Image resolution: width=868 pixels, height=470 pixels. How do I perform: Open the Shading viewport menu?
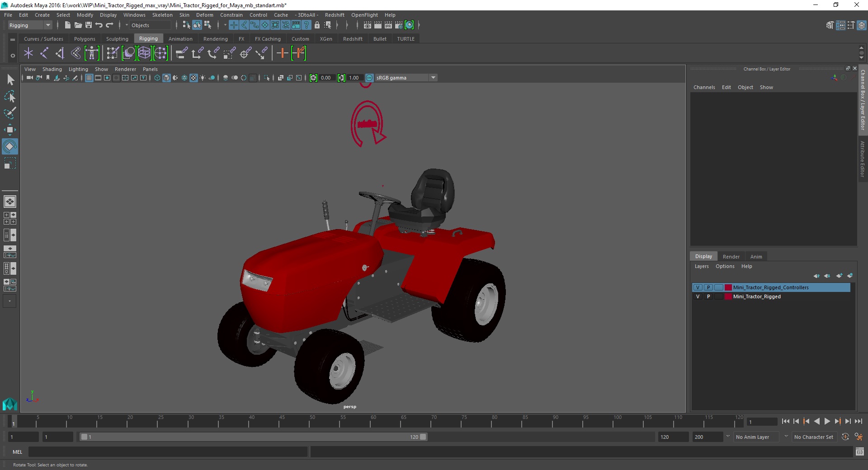[52, 69]
